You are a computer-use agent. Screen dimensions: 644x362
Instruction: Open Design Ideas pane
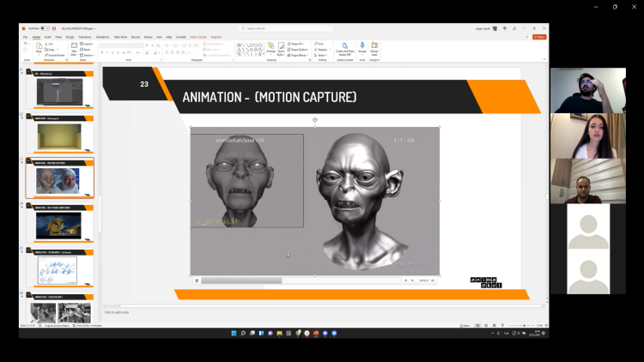tap(374, 48)
